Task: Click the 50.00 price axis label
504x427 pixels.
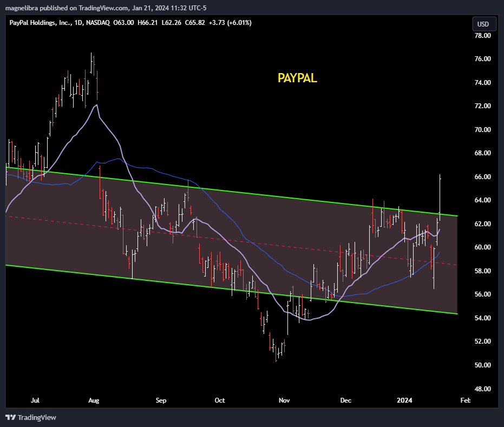Action: click(482, 365)
